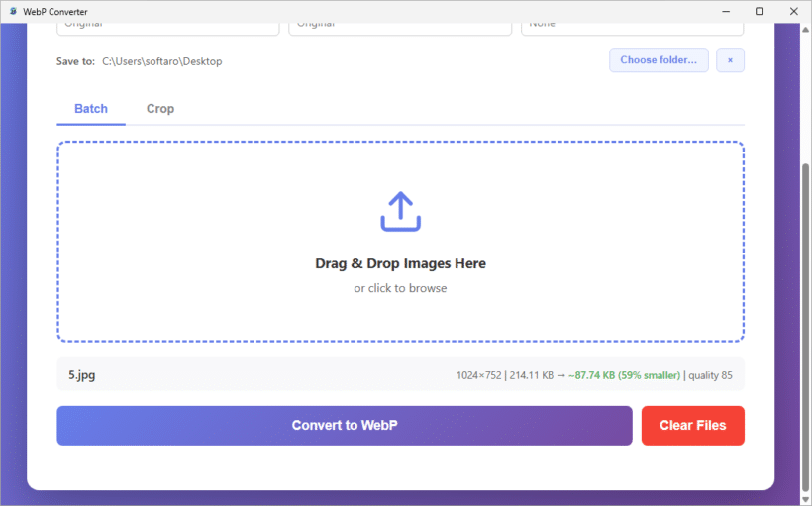Viewport: 812px width, 506px height.
Task: Close the WebP Converter window
Action: 793,12
